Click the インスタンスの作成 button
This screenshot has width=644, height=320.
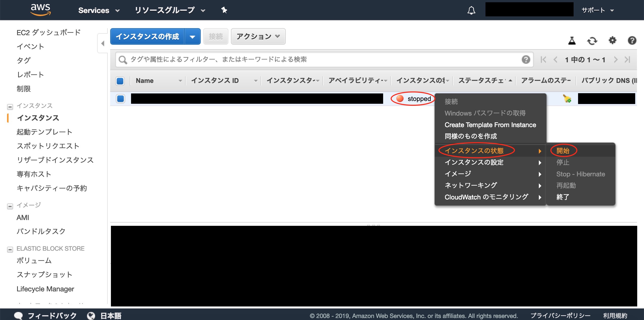pyautogui.click(x=147, y=37)
